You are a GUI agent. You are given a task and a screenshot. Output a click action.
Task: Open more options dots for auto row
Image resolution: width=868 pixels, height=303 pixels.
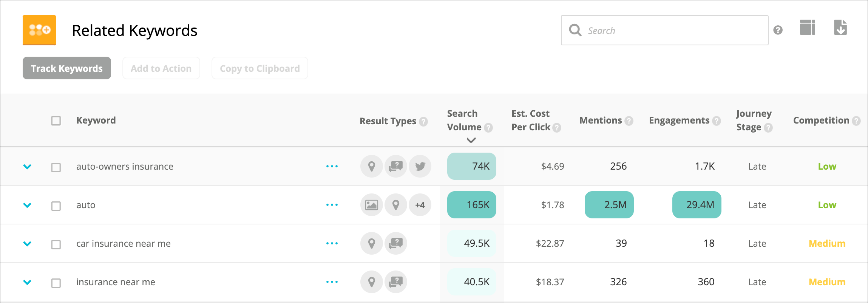[x=332, y=205]
